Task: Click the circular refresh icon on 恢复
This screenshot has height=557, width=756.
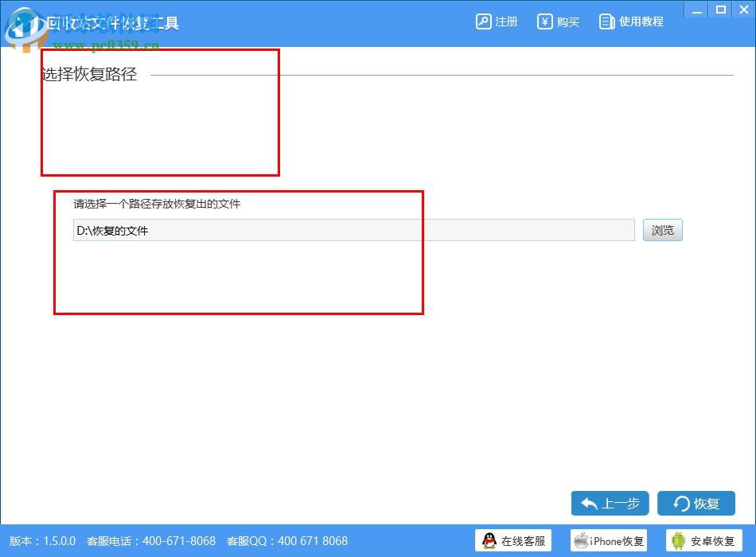Action: point(681,504)
